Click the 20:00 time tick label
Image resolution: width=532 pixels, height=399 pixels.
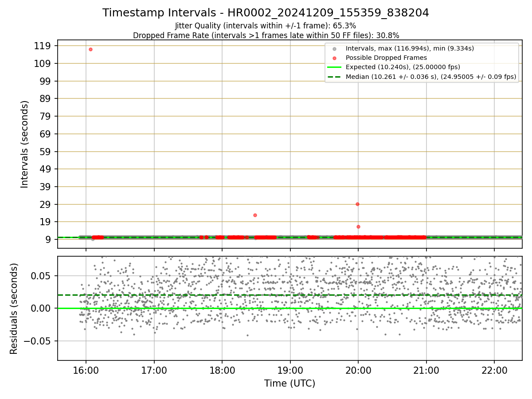(358, 370)
